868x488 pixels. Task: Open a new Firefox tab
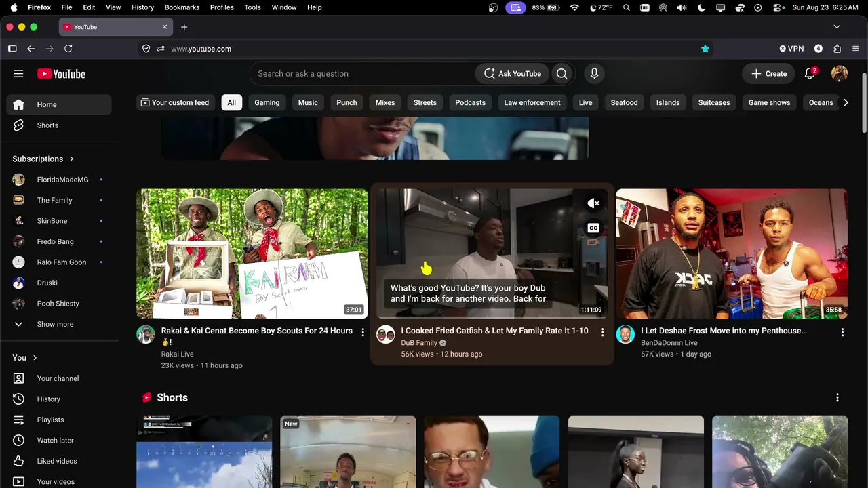click(184, 27)
